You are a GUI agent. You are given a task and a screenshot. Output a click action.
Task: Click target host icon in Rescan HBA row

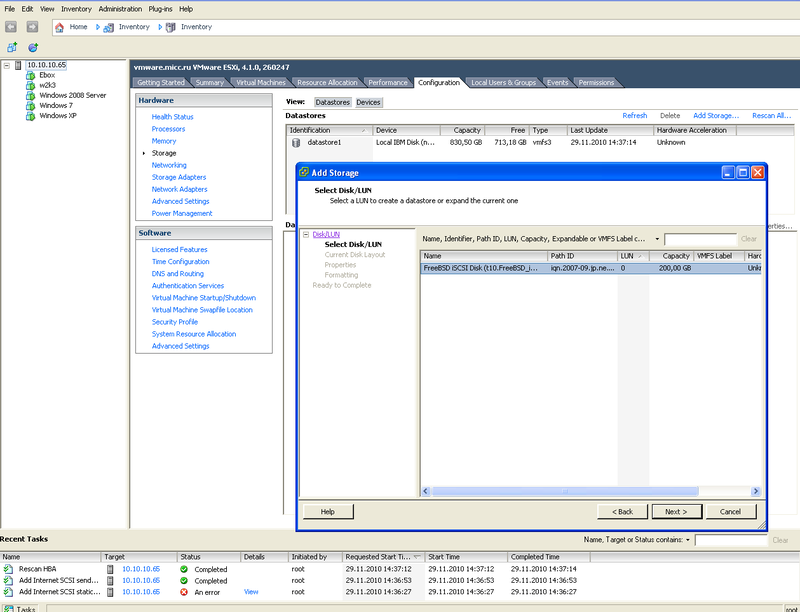(x=110, y=569)
